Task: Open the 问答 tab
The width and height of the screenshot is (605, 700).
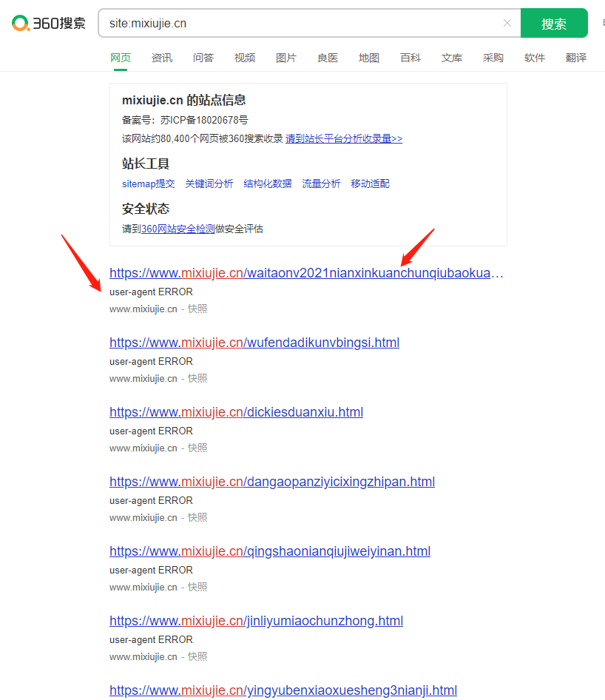Action: (203, 58)
